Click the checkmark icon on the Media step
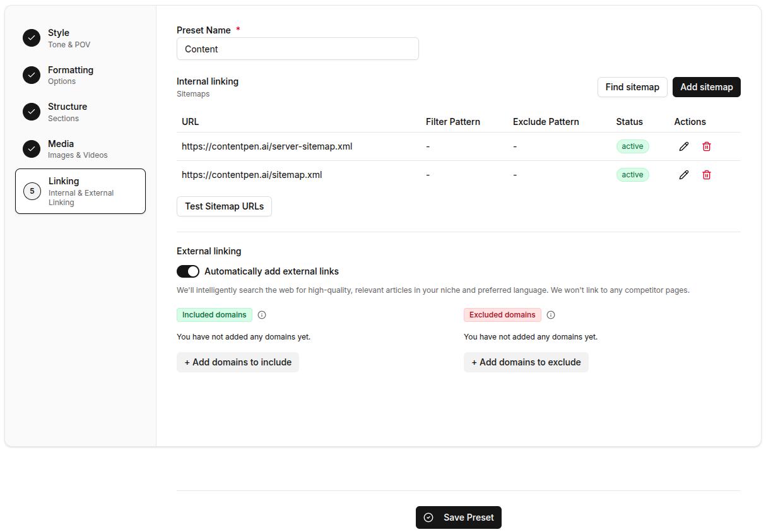 tap(32, 149)
